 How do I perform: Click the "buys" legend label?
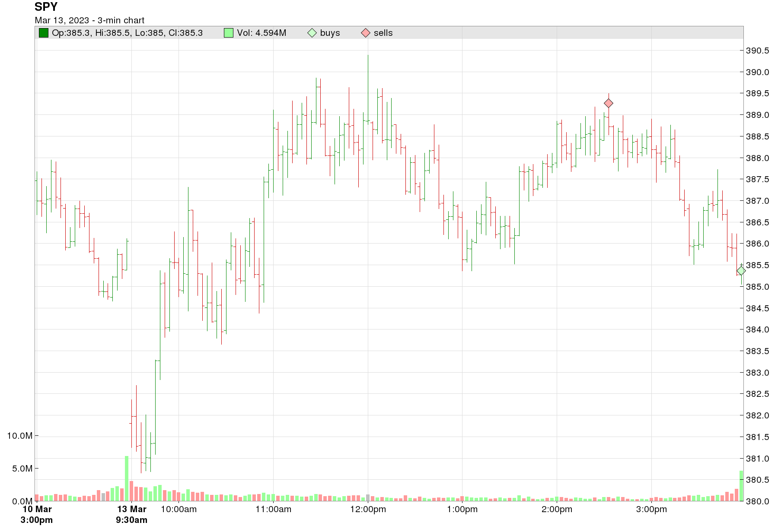(x=330, y=33)
